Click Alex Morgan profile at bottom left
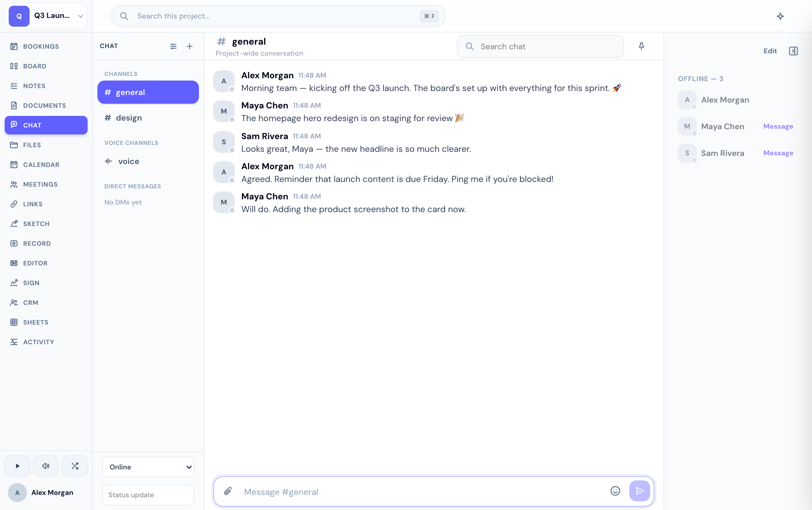 coord(46,493)
